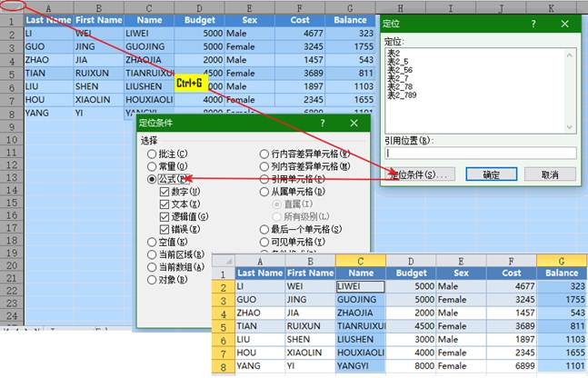
Task: Select 表2_56 in the 定位 list
Action: [400, 69]
